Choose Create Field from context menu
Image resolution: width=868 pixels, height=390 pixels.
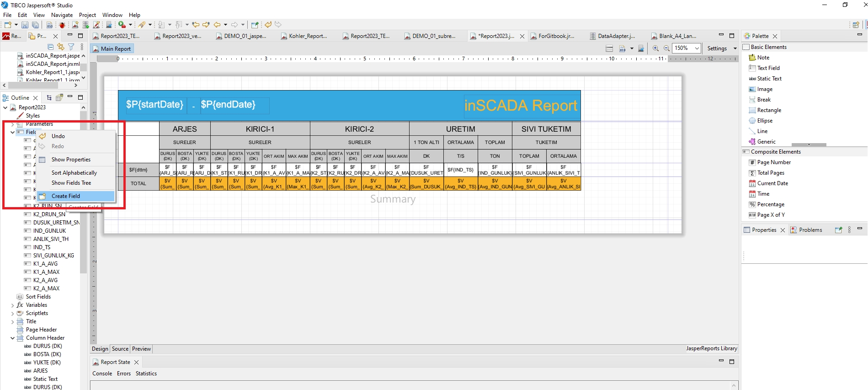click(x=66, y=196)
